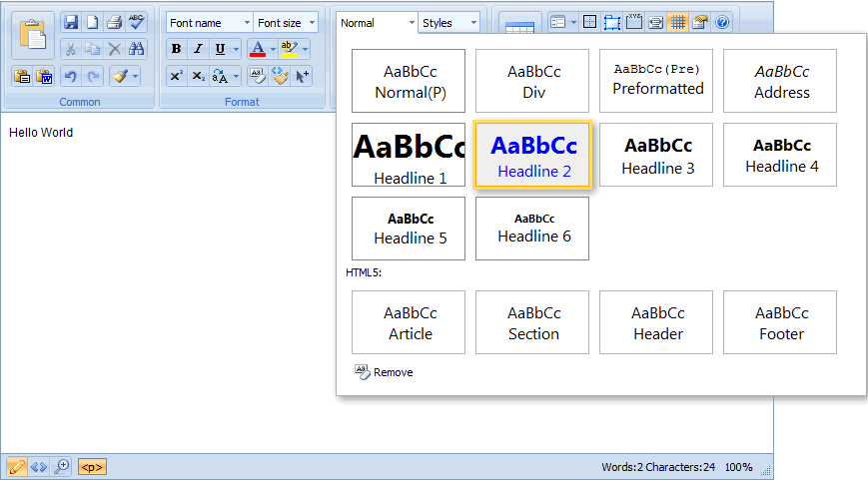Toggle Italic formatting

pos(198,49)
